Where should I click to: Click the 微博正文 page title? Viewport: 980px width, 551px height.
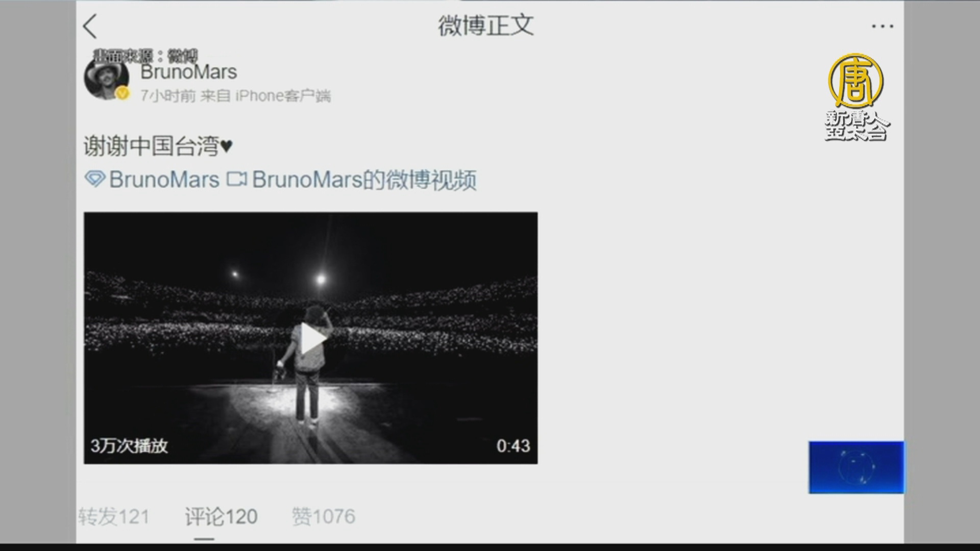coord(486,26)
